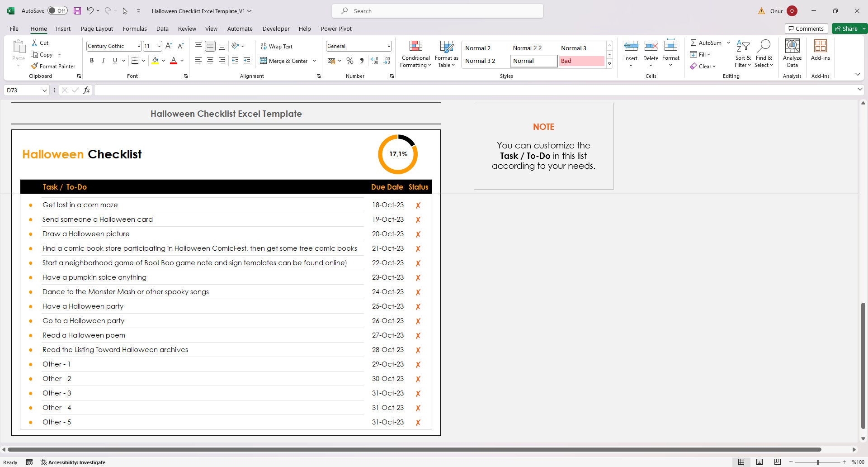The image size is (868, 467).
Task: Switch to the Formulas tab
Action: [134, 29]
